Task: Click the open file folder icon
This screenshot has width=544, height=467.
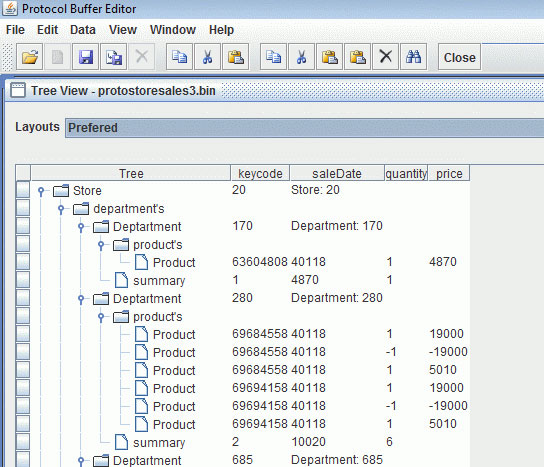Action: (29, 57)
